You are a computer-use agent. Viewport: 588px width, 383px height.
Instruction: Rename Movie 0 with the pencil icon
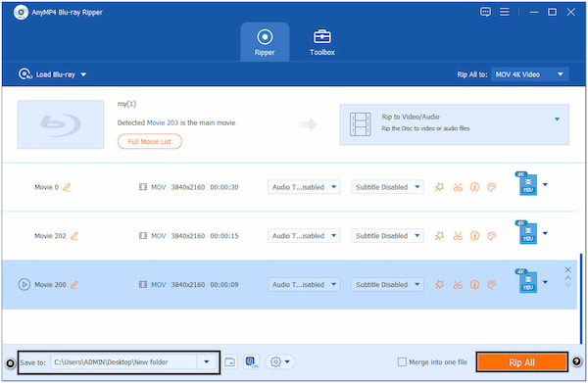pos(67,187)
